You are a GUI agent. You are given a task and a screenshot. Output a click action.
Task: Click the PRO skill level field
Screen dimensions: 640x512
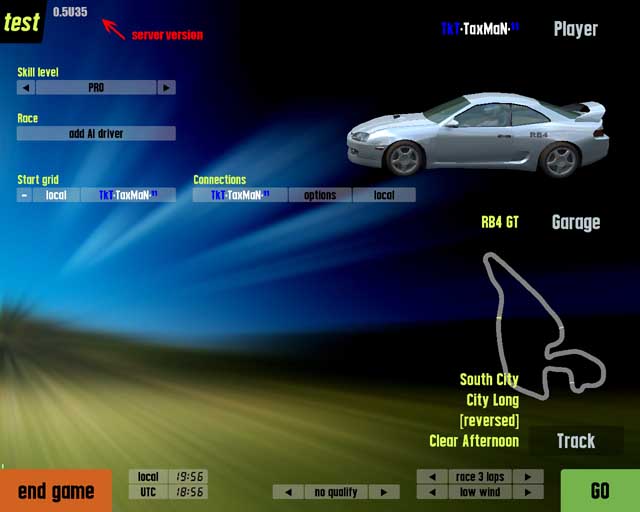tap(96, 87)
